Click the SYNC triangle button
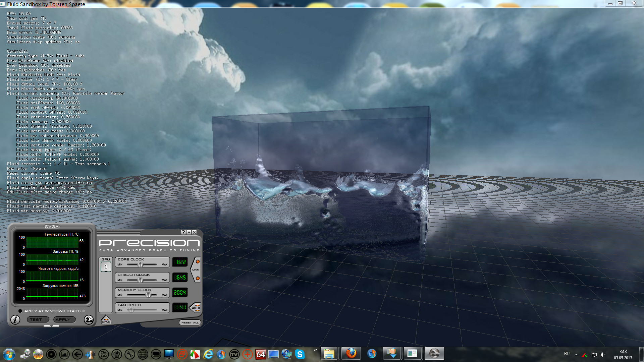644x362 pixels. click(x=106, y=320)
